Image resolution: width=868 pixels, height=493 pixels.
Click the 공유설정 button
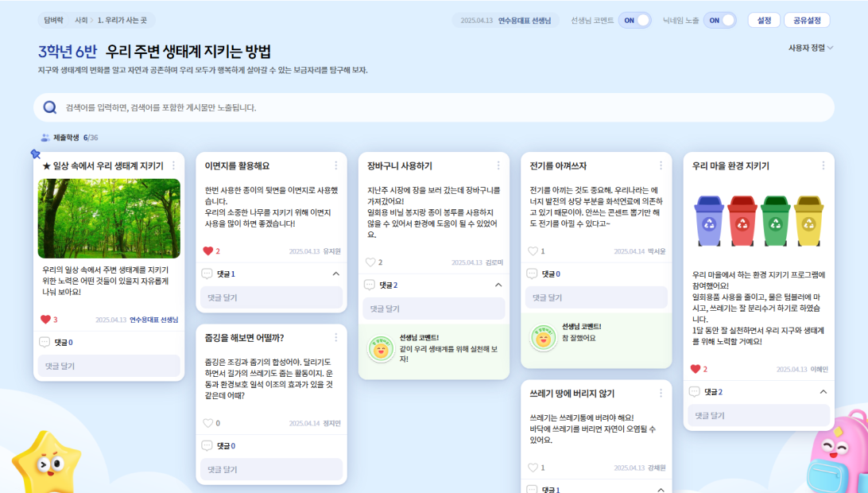(807, 21)
